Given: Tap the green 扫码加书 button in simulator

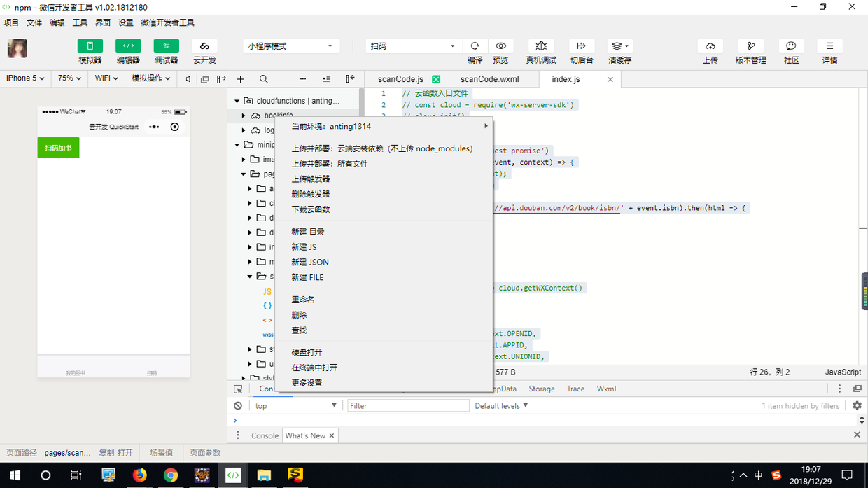Looking at the screenshot, I should (x=58, y=148).
